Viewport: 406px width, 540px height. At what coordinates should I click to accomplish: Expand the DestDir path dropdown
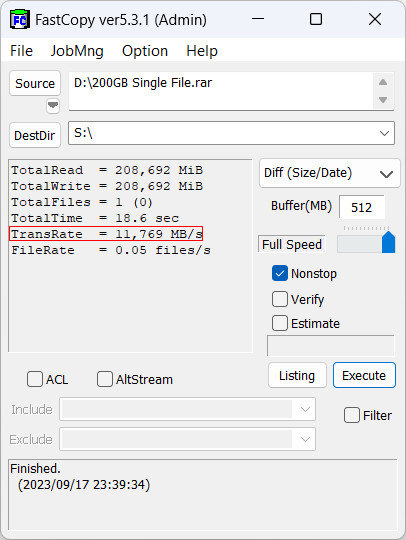[384, 133]
